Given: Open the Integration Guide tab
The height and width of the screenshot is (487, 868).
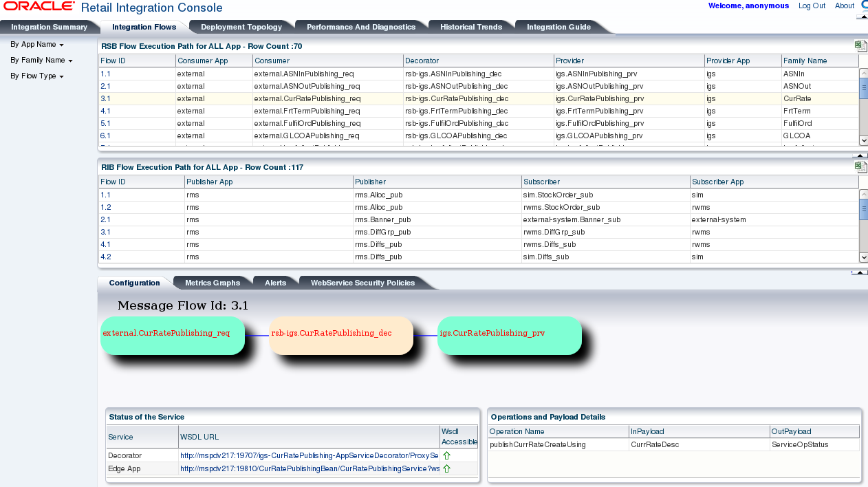Looking at the screenshot, I should pos(558,27).
